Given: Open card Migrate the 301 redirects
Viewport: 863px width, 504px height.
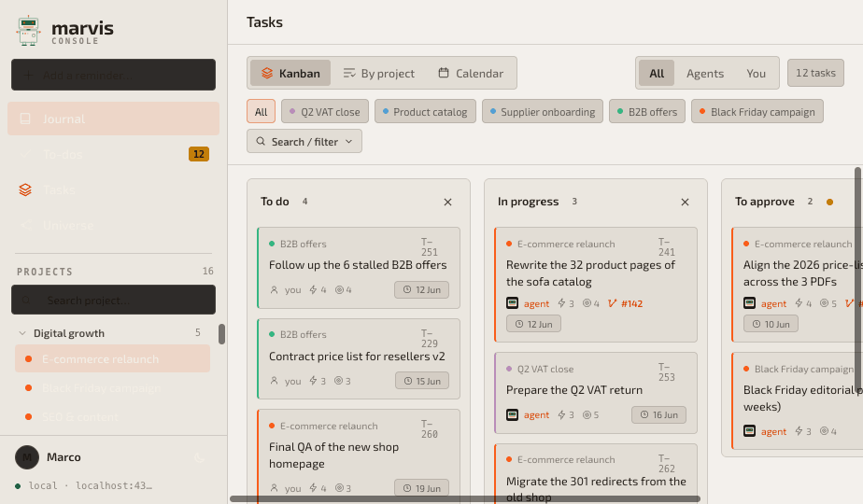Looking at the screenshot, I should [x=596, y=474].
